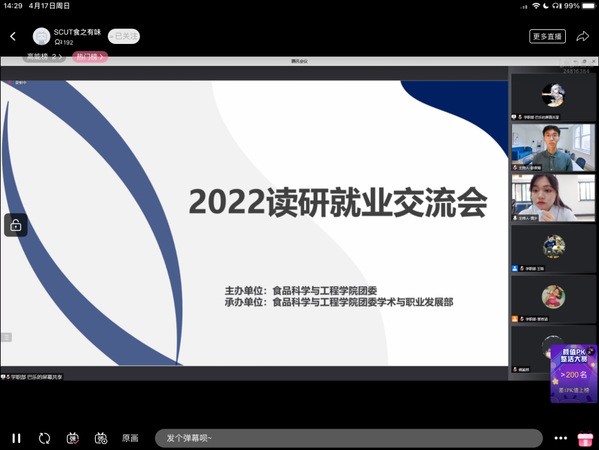Click the 发个弹幕呗 input field
The height and width of the screenshot is (450, 599).
pos(348,438)
